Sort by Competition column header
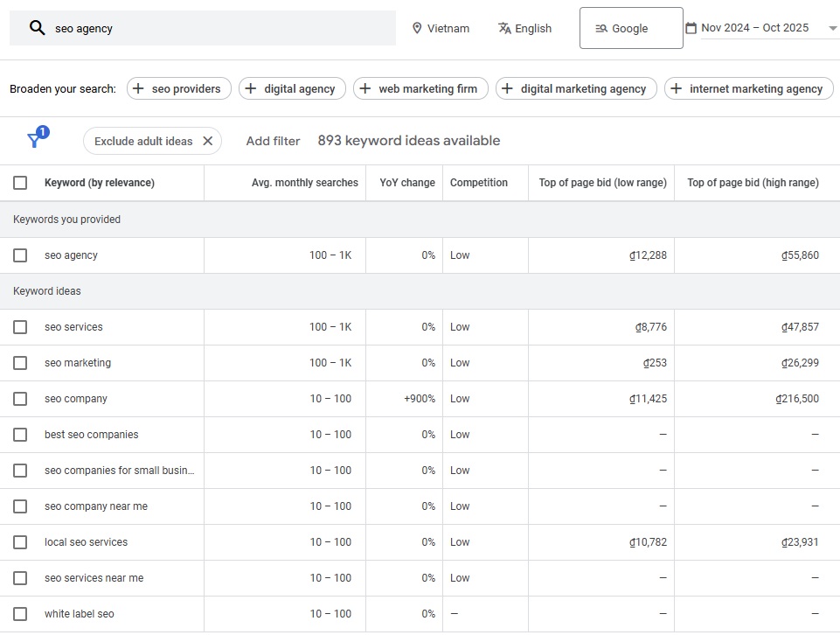840x635 pixels. (478, 183)
